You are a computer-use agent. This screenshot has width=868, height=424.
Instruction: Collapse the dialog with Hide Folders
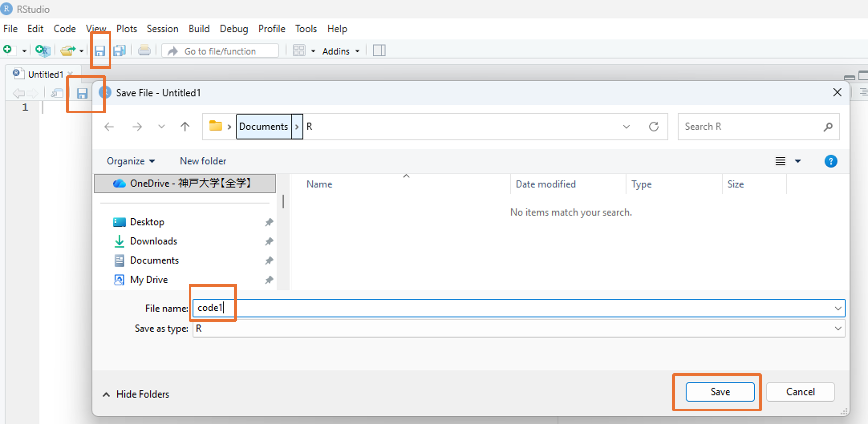(136, 394)
